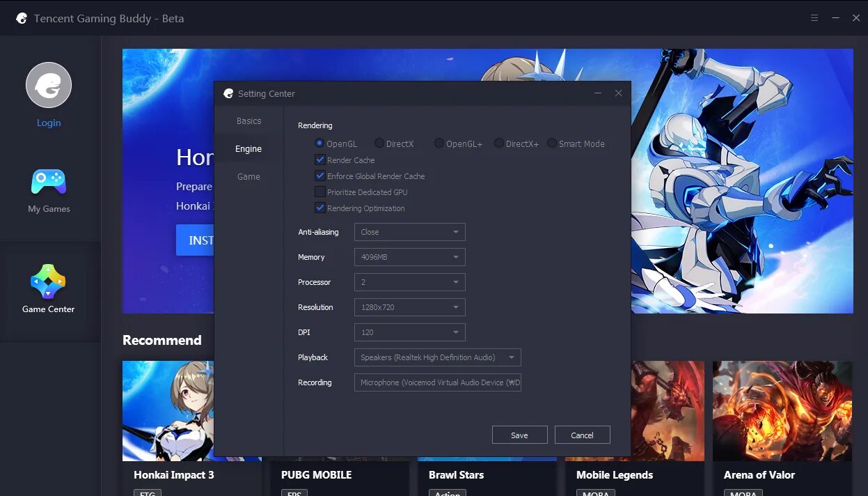
Task: Click the Mobile Legends title
Action: [x=615, y=475]
